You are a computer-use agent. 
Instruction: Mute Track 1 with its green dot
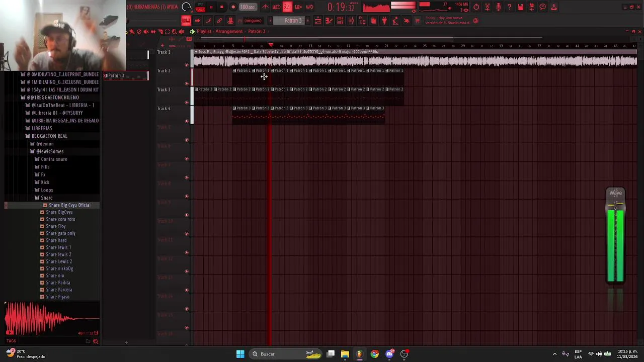click(x=187, y=65)
